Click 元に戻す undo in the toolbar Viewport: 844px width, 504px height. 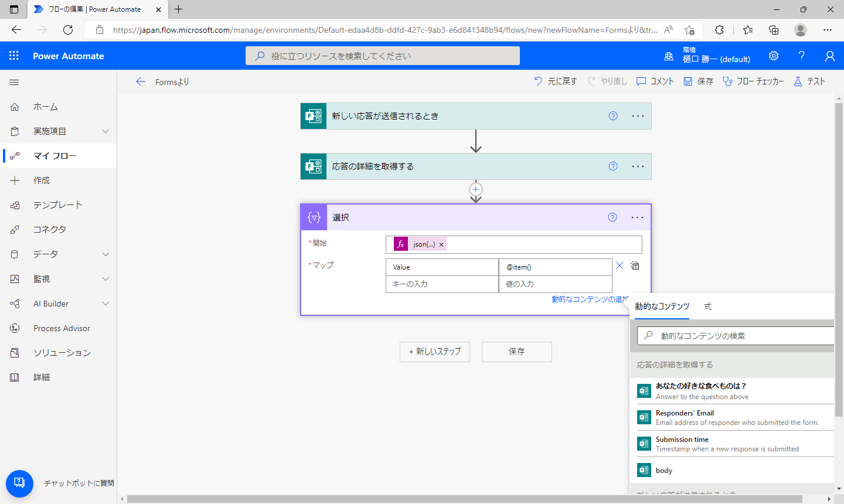click(x=555, y=81)
